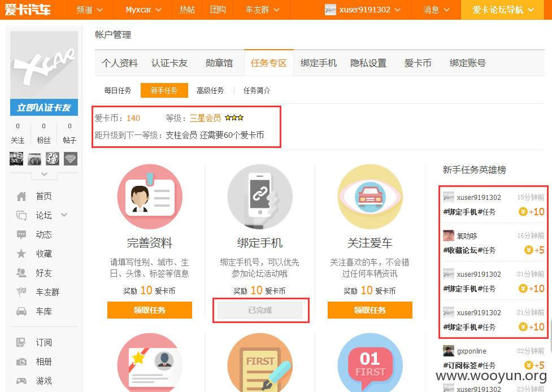Expand the medal list chevron below the badges
552x392 pixels.
tap(44, 174)
